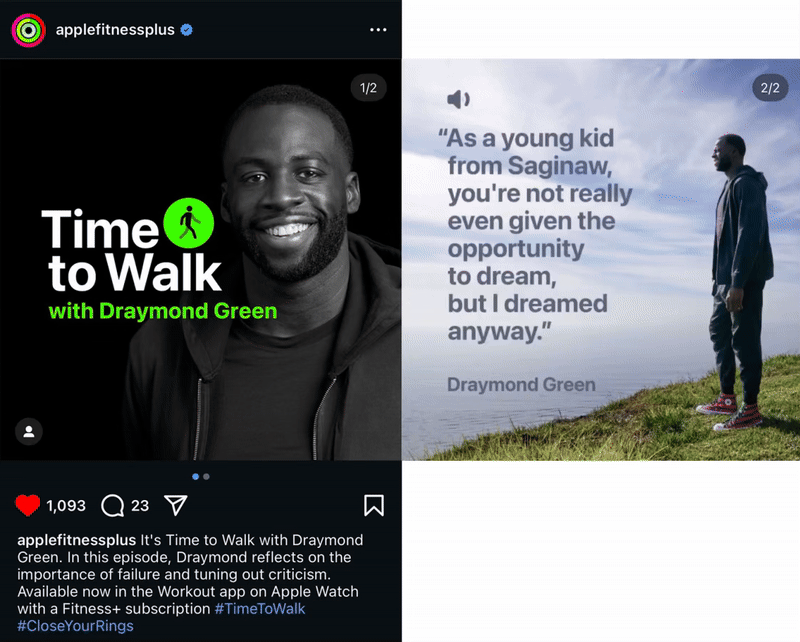
Task: Show tagged people via person icon
Action: (29, 432)
